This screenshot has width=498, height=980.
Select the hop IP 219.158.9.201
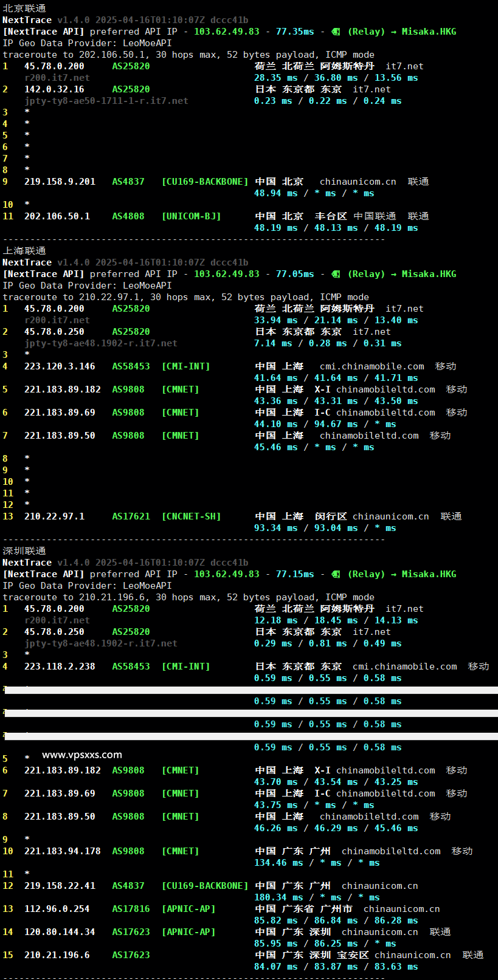pos(60,182)
